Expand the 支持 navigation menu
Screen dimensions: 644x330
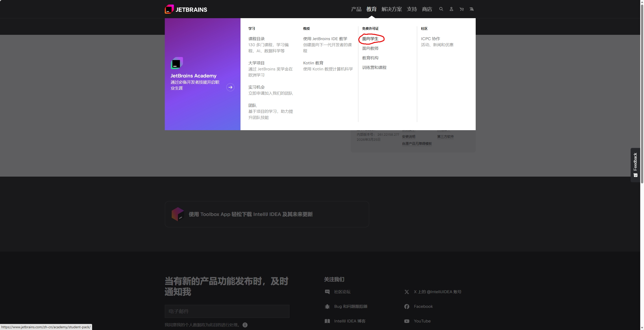point(412,9)
